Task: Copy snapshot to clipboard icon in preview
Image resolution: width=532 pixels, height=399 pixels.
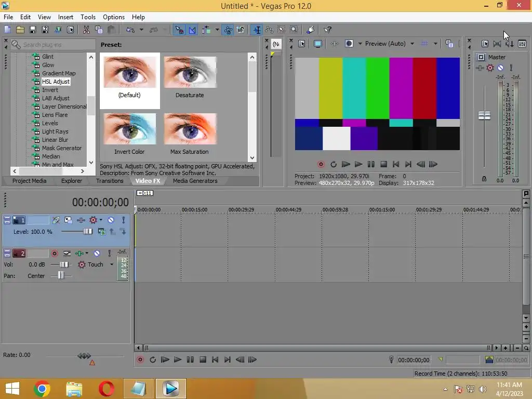Action: (x=449, y=44)
